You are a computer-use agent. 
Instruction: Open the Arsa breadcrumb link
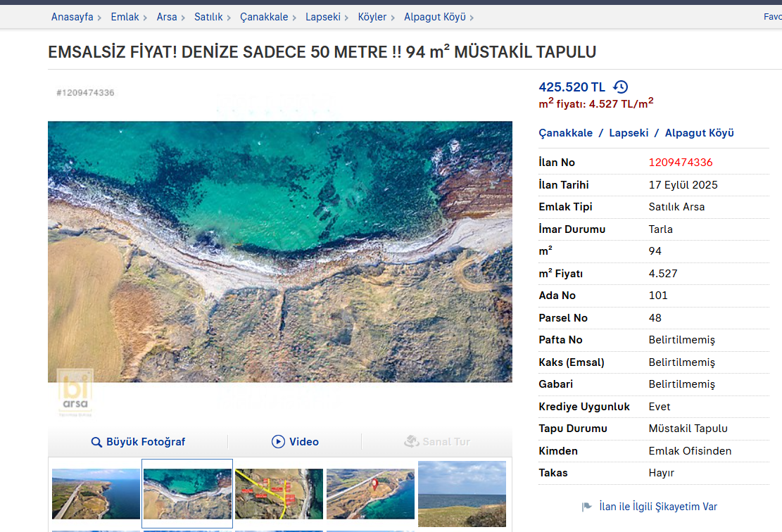click(167, 17)
